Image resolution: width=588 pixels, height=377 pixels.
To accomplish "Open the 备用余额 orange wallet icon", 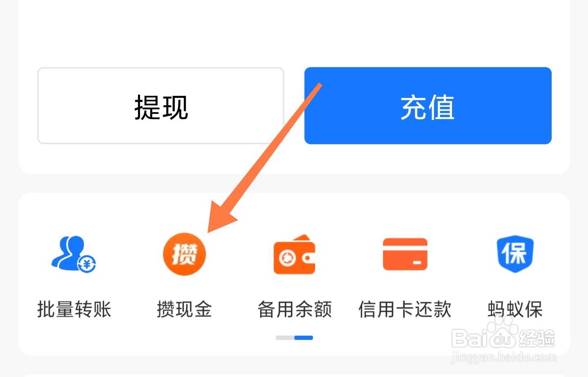I will [x=294, y=254].
